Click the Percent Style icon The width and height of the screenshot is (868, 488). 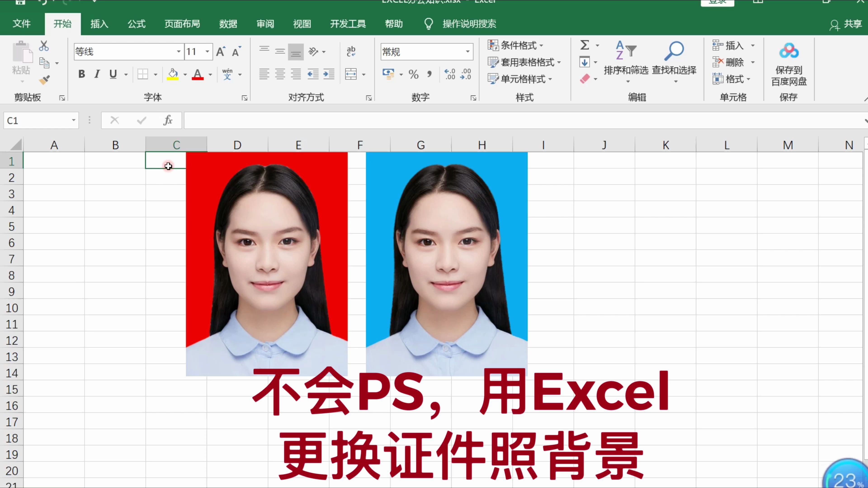pyautogui.click(x=413, y=74)
